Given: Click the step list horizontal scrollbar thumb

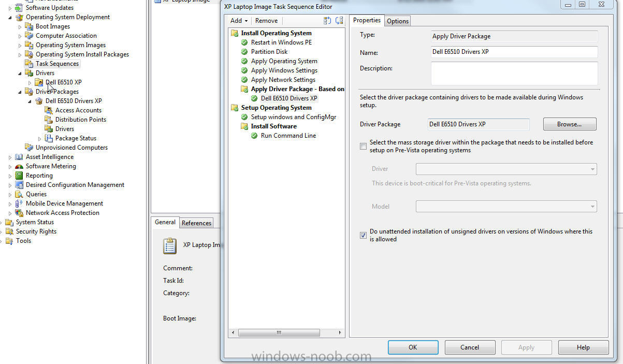Looking at the screenshot, I should pos(279,332).
